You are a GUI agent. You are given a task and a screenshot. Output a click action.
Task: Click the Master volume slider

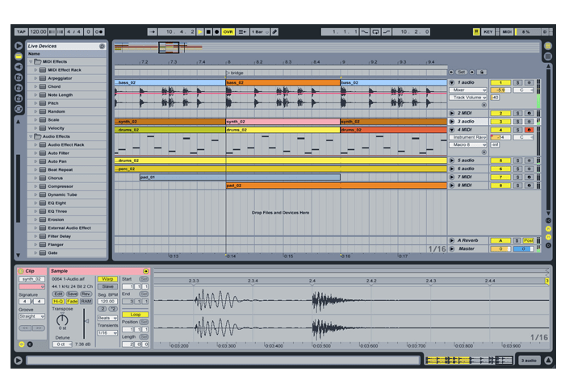(x=500, y=248)
